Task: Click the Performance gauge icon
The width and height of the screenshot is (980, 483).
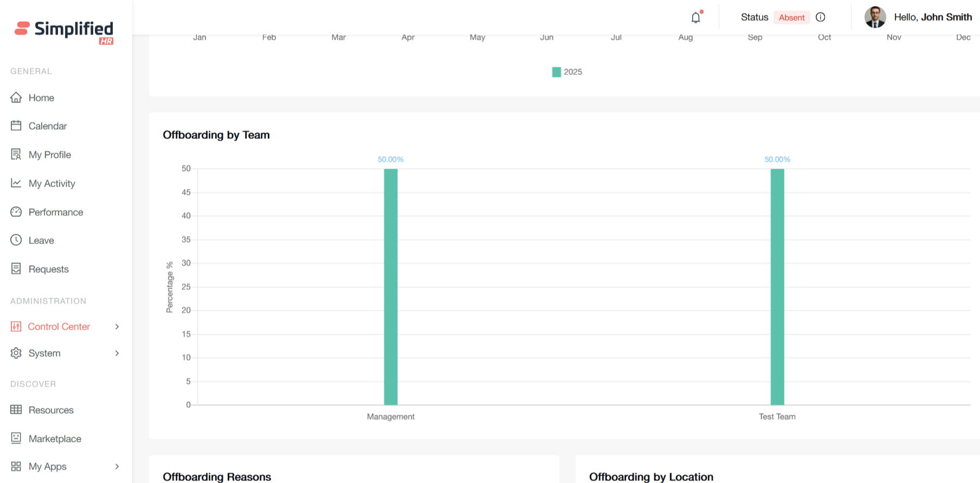Action: (16, 212)
